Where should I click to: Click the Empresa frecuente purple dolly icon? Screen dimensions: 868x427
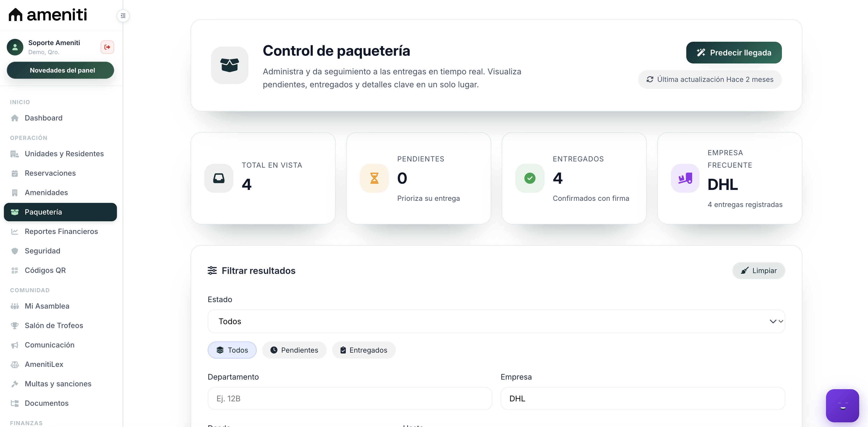pyautogui.click(x=685, y=178)
